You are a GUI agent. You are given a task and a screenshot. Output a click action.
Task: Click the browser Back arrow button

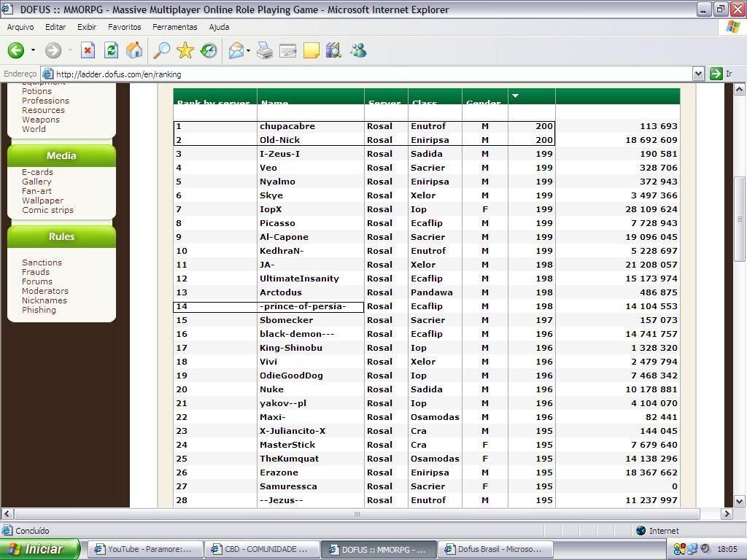coord(16,50)
